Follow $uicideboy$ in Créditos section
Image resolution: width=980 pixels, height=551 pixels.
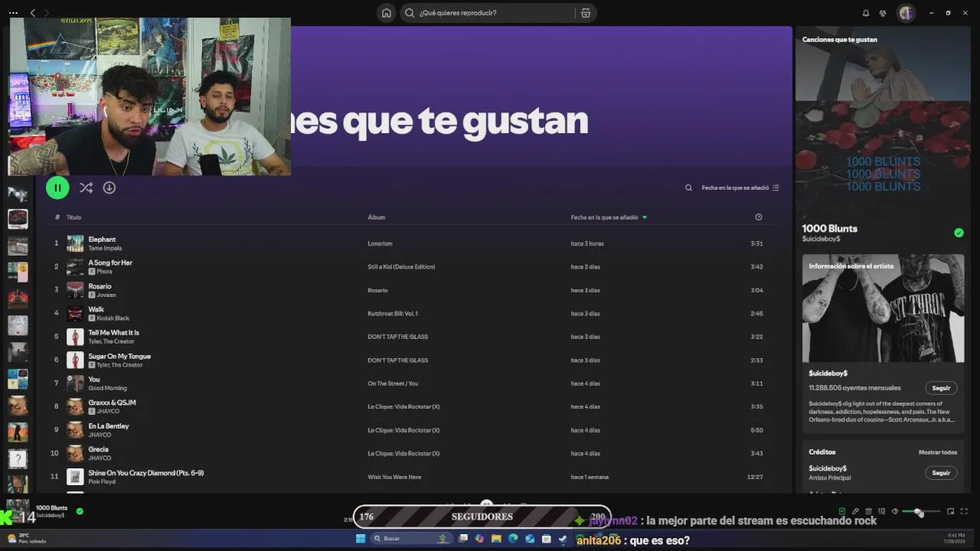(941, 473)
